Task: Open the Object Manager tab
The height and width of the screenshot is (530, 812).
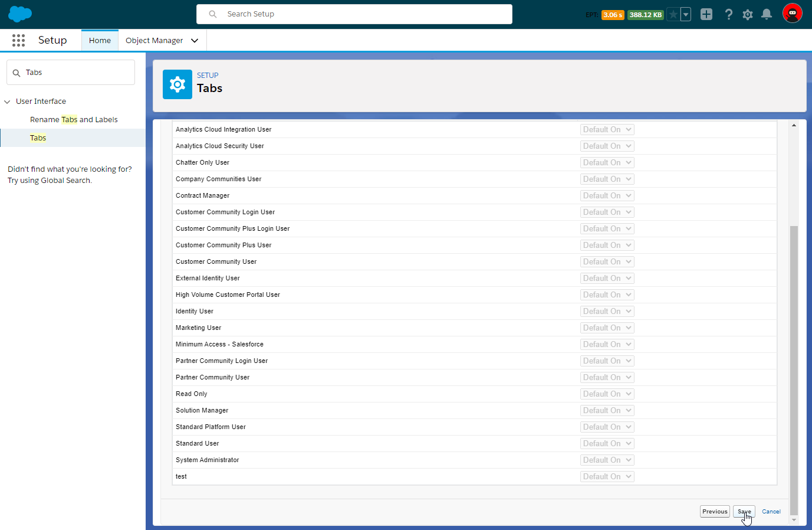Action: 154,40
